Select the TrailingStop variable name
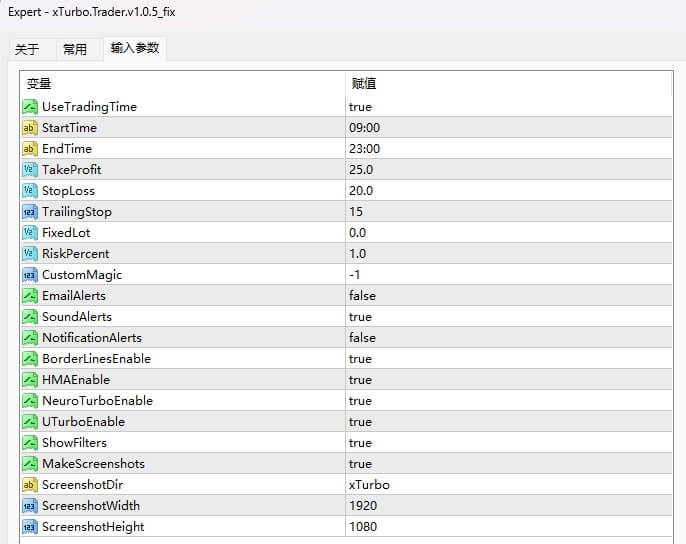Screen dimensions: 686x544 tap(77, 212)
